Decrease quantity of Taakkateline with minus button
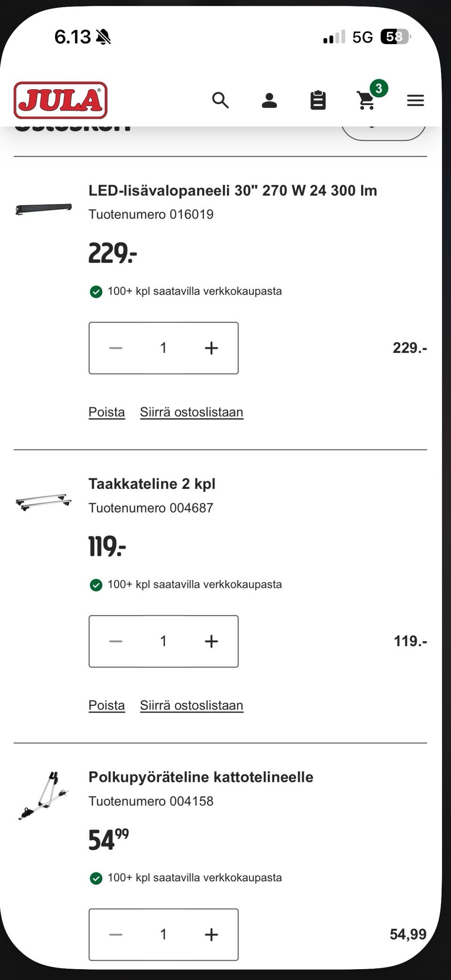The height and width of the screenshot is (980, 451). click(x=116, y=641)
